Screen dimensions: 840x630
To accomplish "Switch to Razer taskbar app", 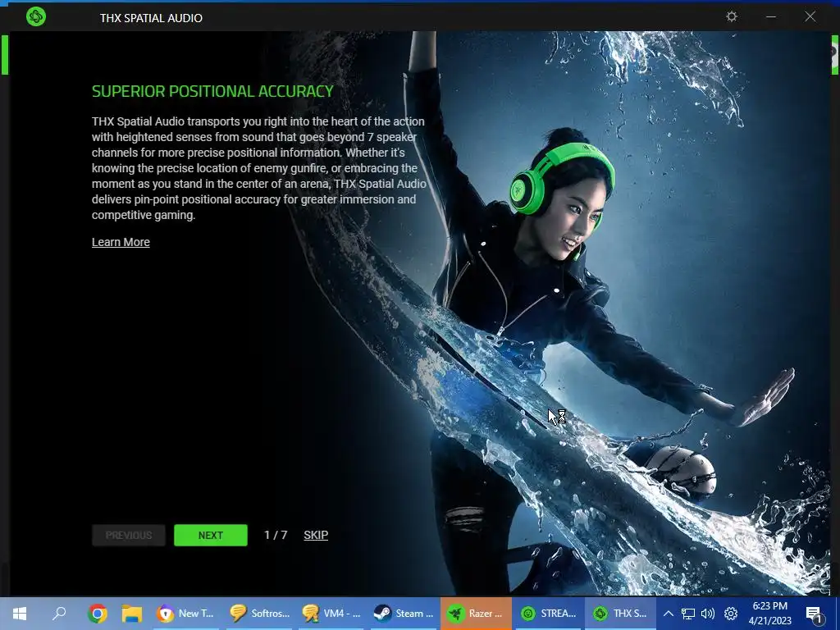I will (477, 614).
